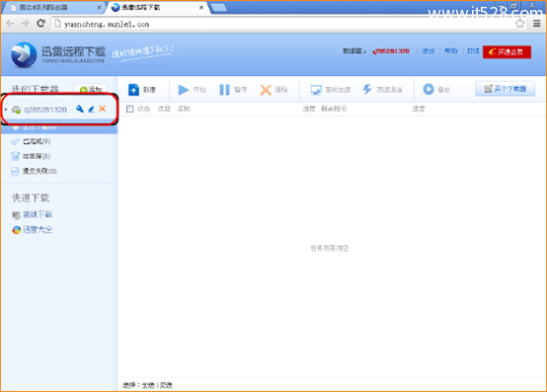Click 全选 select all at bottom
Image resolution: width=547 pixels, height=392 pixels.
click(x=148, y=385)
